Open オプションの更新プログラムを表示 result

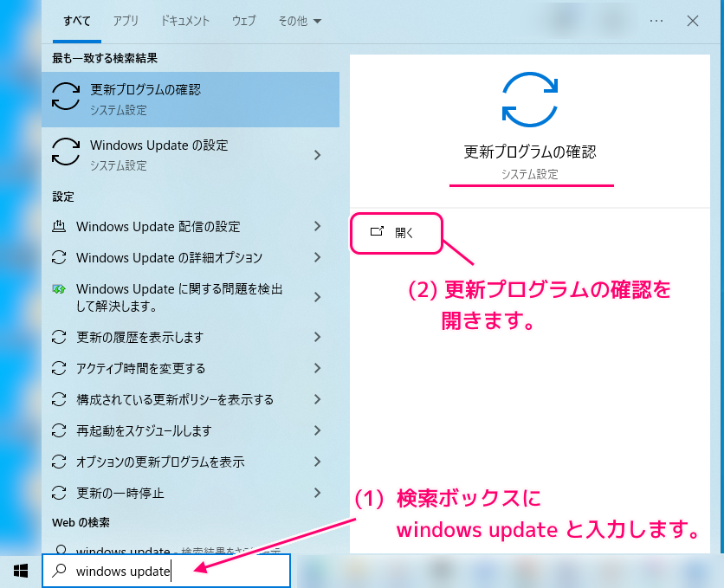coord(159,462)
